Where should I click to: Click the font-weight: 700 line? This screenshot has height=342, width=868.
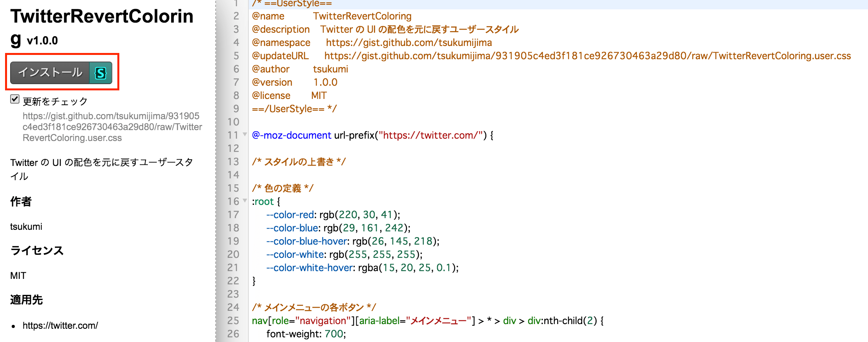tap(306, 334)
